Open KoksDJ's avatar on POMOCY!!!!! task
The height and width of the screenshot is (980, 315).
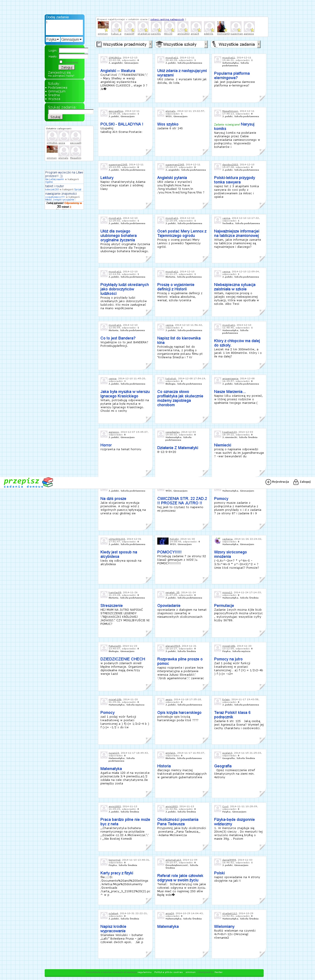click(x=163, y=541)
